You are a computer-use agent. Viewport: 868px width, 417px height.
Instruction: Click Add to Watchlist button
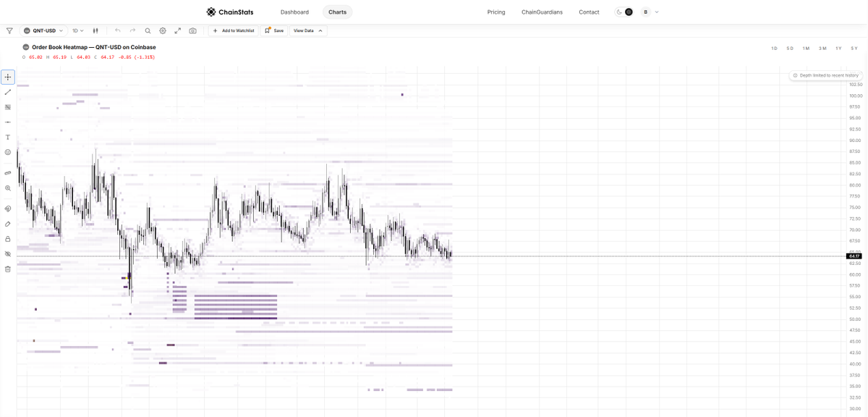[233, 31]
